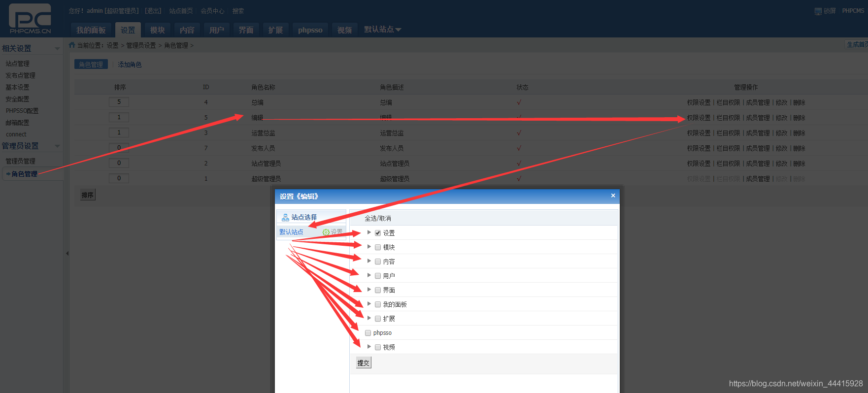The width and height of the screenshot is (868, 393).
Task: Collapse the 相关设置 sidebar section
Action: point(57,48)
